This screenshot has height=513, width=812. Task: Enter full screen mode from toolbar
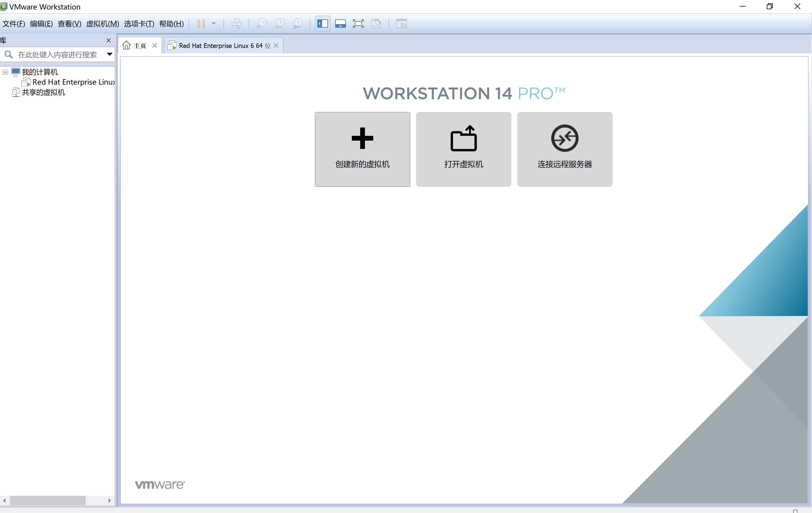[358, 24]
